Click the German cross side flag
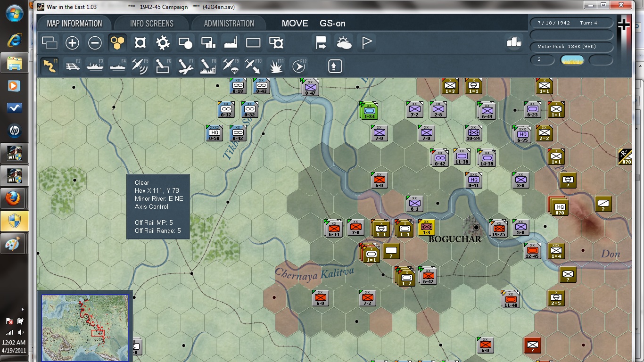 click(624, 24)
